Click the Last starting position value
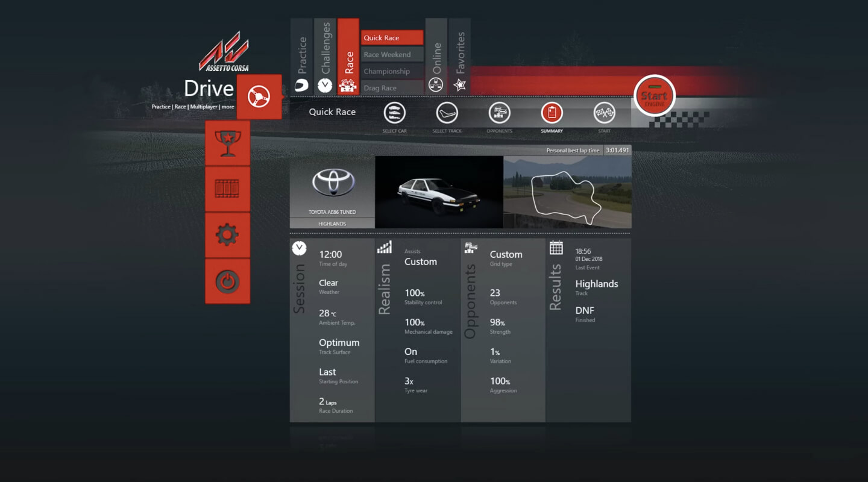Image resolution: width=868 pixels, height=482 pixels. click(327, 372)
